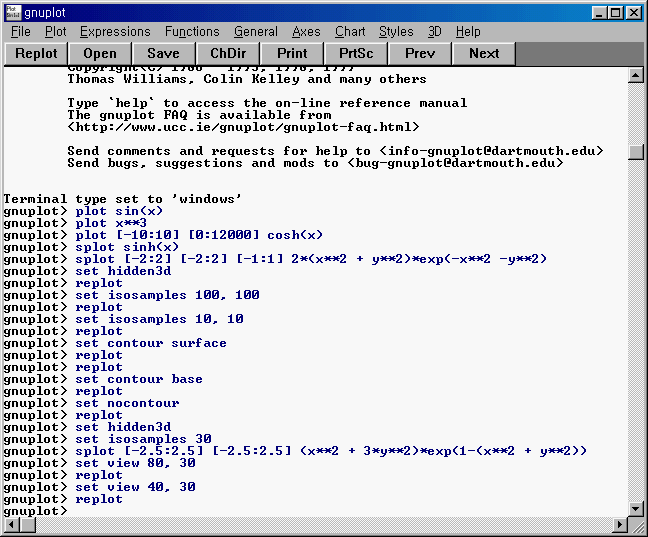This screenshot has width=648, height=537.
Task: Click the Save toolbar button
Action: click(x=163, y=54)
